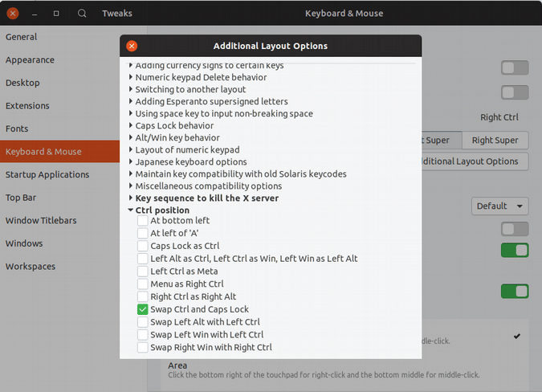Go to Startup Applications in sidebar

click(47, 174)
